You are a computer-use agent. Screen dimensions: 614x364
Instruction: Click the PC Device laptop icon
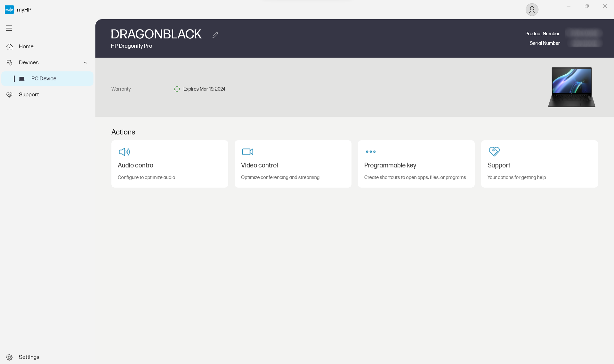tap(22, 79)
